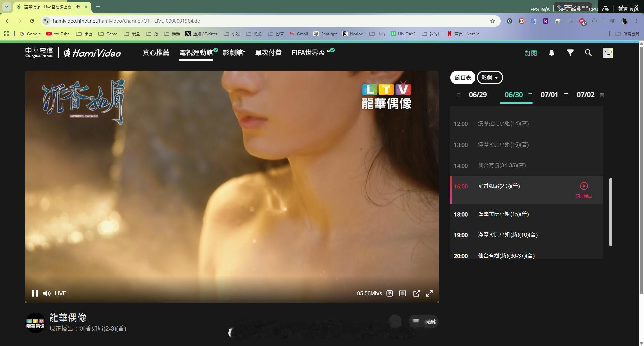
Task: Play the now-airing 沉香如屑(2-3) program
Action: tap(584, 186)
